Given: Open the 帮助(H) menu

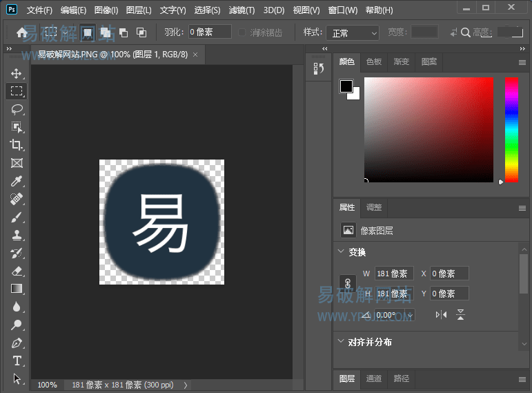Looking at the screenshot, I should pos(379,10).
